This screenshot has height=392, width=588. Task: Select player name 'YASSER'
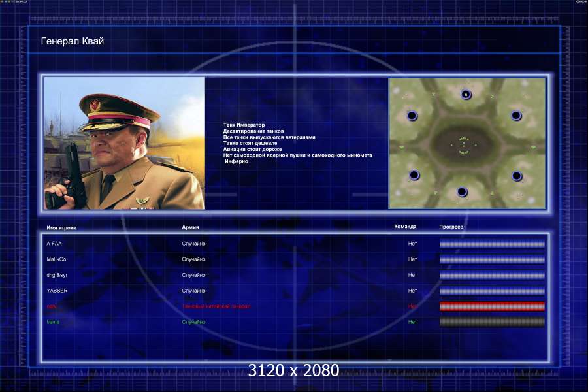[x=57, y=291]
